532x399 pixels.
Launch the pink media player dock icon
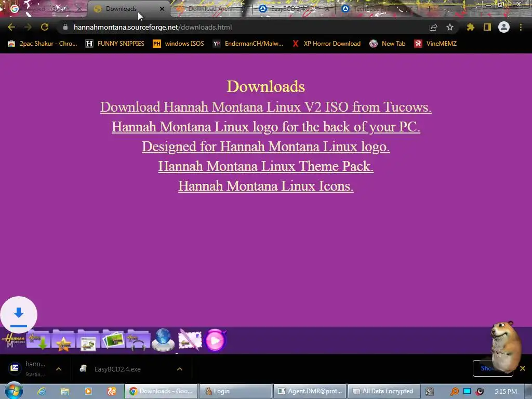point(216,340)
